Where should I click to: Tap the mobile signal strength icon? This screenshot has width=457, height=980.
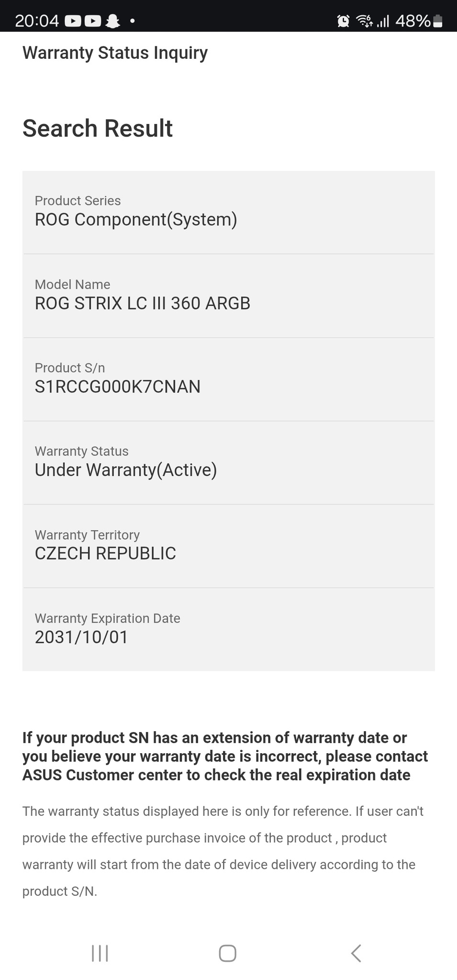pyautogui.click(x=383, y=21)
